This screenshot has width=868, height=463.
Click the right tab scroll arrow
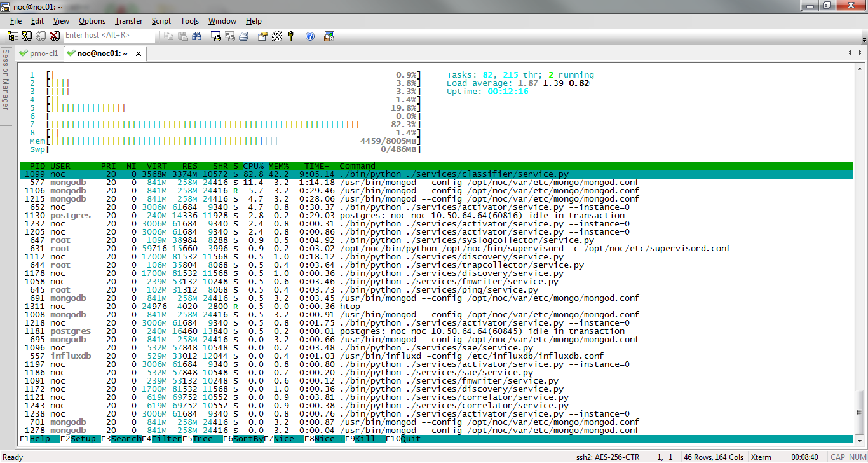pos(861,53)
